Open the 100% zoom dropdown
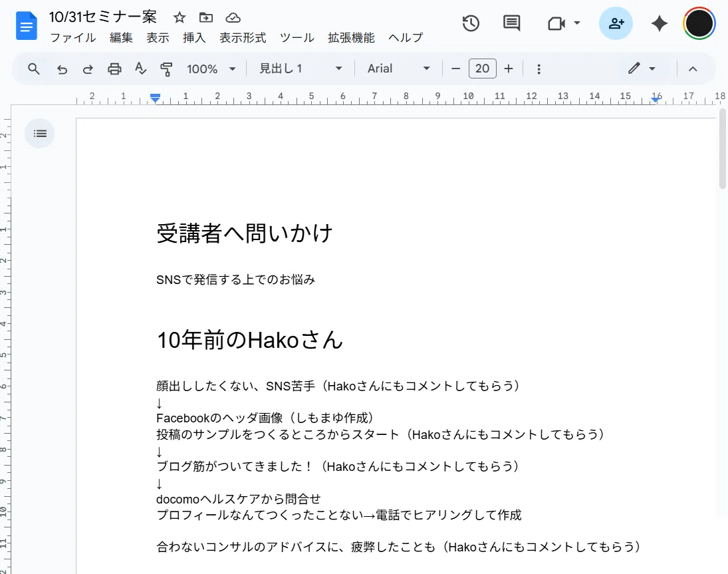728x574 pixels. pos(211,69)
